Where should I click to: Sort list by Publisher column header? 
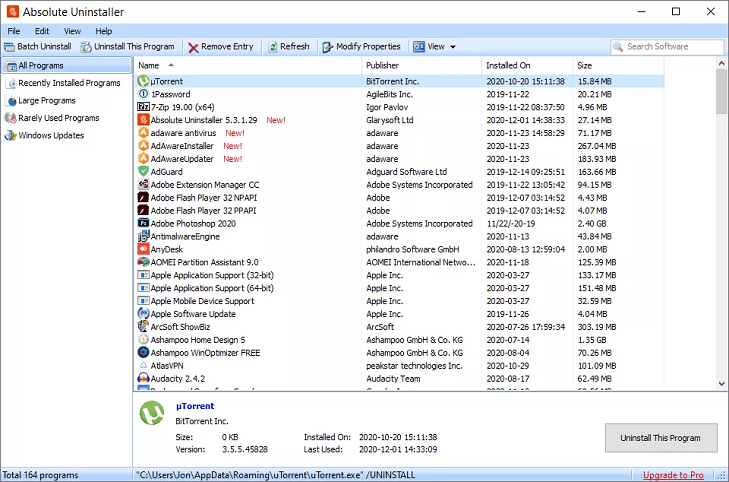(x=421, y=66)
